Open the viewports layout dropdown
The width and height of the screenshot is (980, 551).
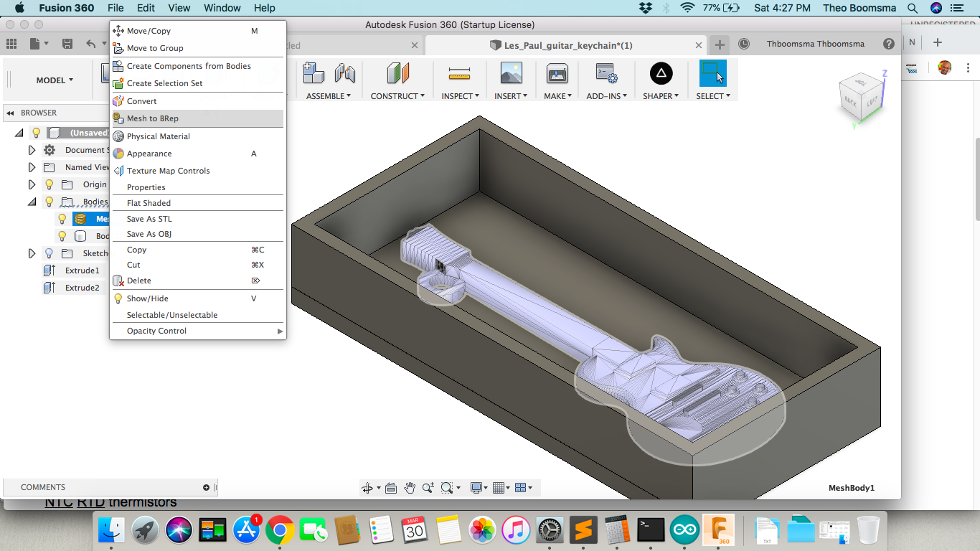[524, 488]
